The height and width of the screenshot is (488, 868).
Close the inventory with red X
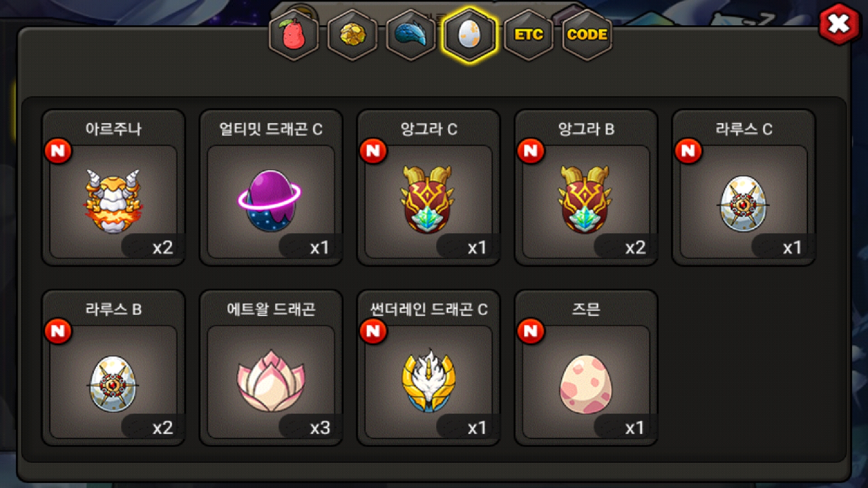tap(839, 24)
